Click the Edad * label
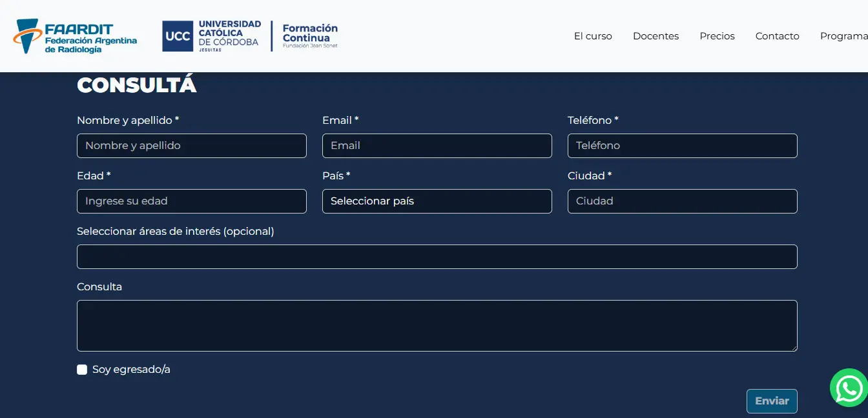Image resolution: width=868 pixels, height=418 pixels. [x=94, y=176]
